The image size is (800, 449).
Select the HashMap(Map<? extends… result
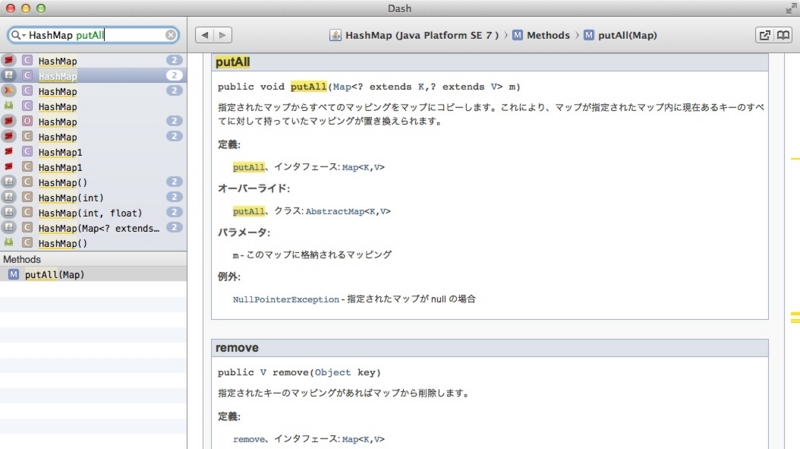[93, 228]
